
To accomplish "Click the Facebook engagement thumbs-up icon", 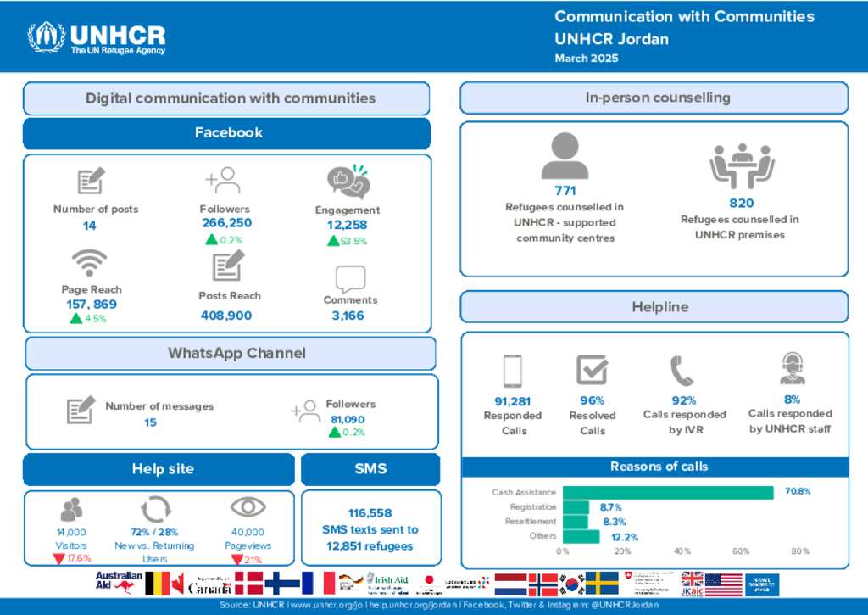I will pyautogui.click(x=348, y=182).
